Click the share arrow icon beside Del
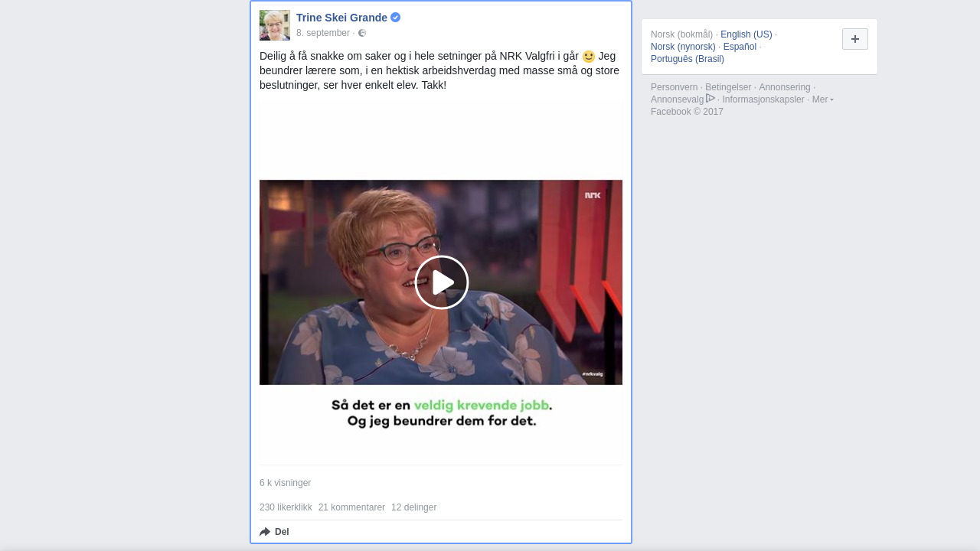Screen dimensions: 980x551 265,532
